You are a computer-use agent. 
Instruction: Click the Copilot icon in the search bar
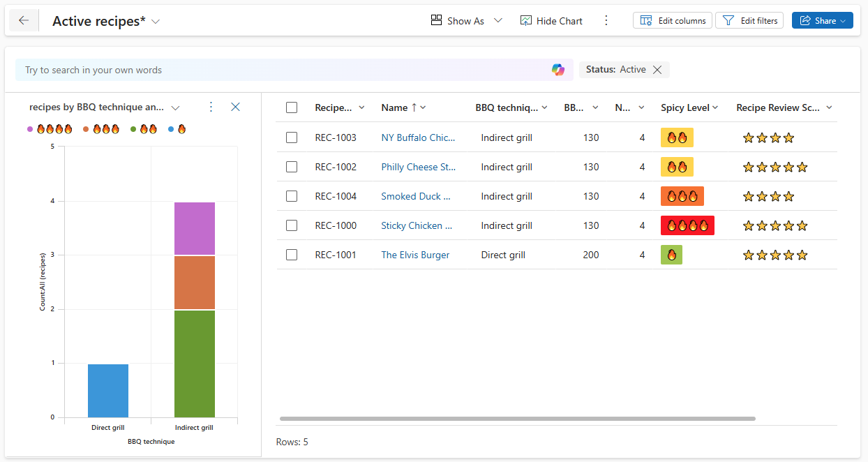click(x=558, y=70)
